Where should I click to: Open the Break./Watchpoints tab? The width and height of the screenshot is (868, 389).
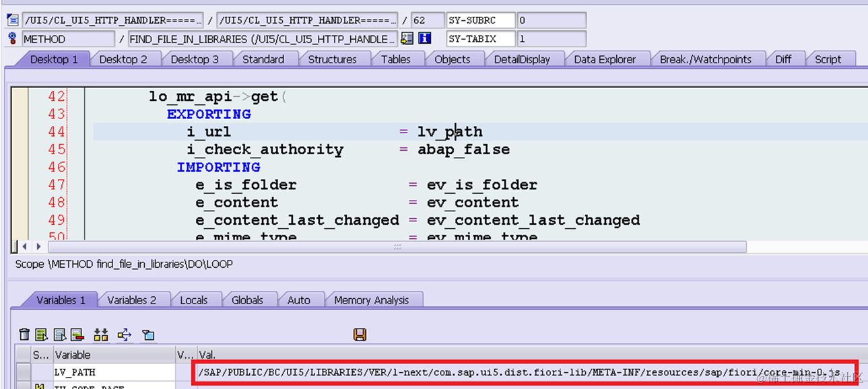[x=706, y=59]
